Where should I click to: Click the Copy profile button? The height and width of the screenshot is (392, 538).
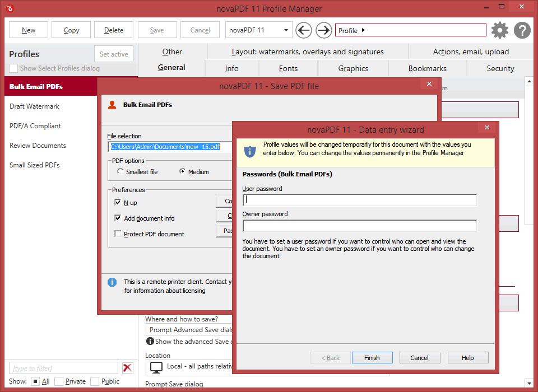coord(71,30)
